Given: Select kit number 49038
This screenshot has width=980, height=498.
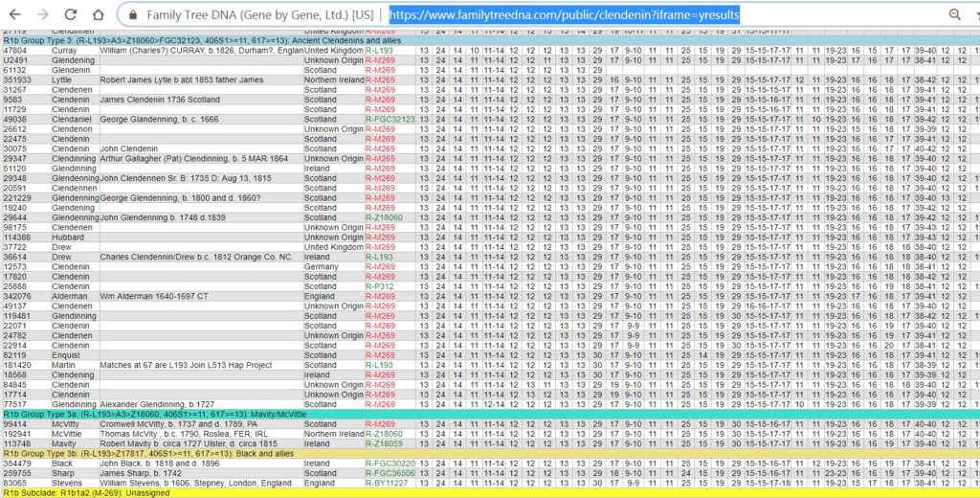Looking at the screenshot, I should 15,120.
